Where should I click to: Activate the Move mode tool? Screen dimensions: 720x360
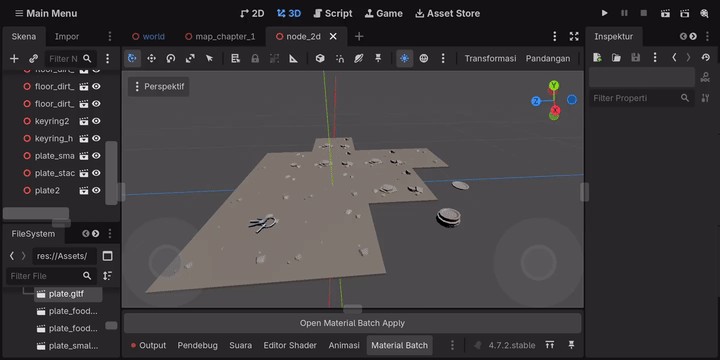pyautogui.click(x=152, y=58)
